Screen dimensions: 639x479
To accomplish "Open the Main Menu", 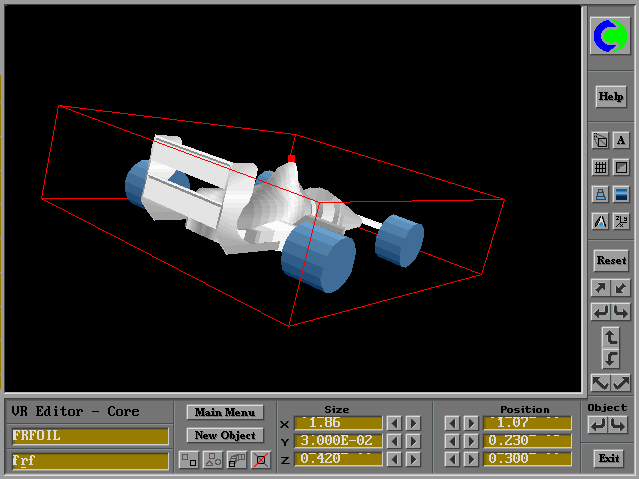I will [224, 412].
